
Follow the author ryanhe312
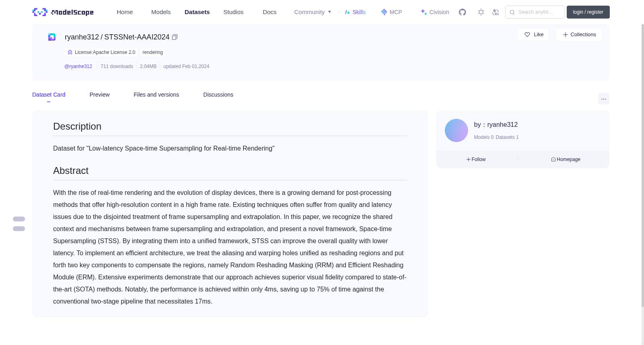[476, 159]
